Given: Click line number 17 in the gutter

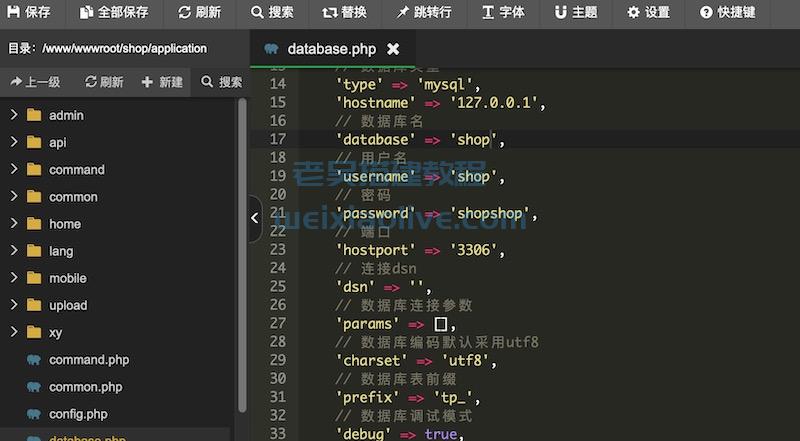Looking at the screenshot, I should (278, 139).
